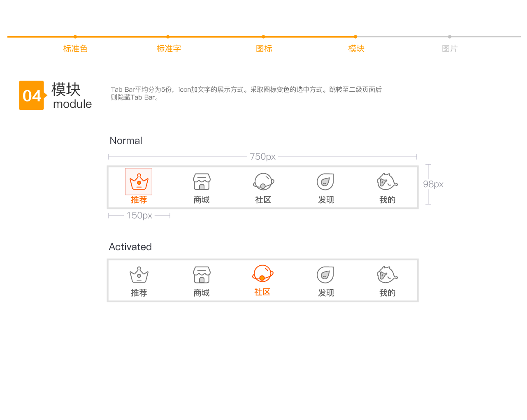
Task: Click progress dot above 标准色
Action: click(x=75, y=37)
